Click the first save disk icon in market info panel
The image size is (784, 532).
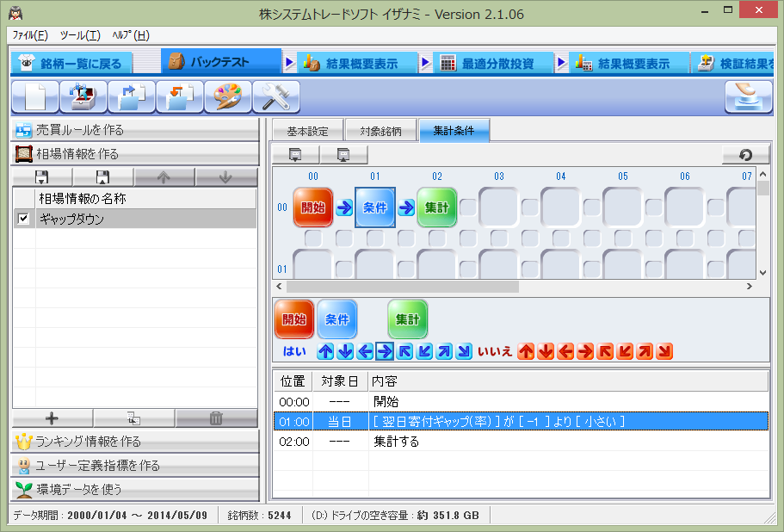click(42, 177)
